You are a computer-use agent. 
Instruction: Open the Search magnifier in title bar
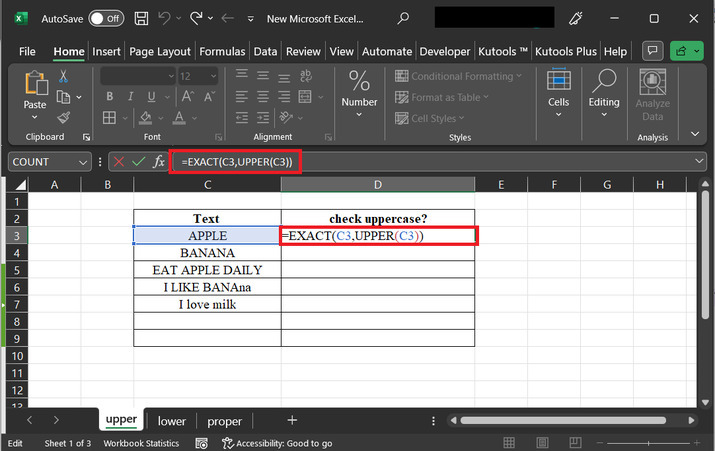402,18
